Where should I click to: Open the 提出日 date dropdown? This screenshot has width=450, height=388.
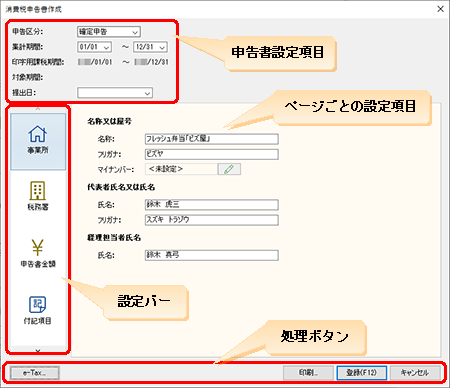tap(115, 93)
